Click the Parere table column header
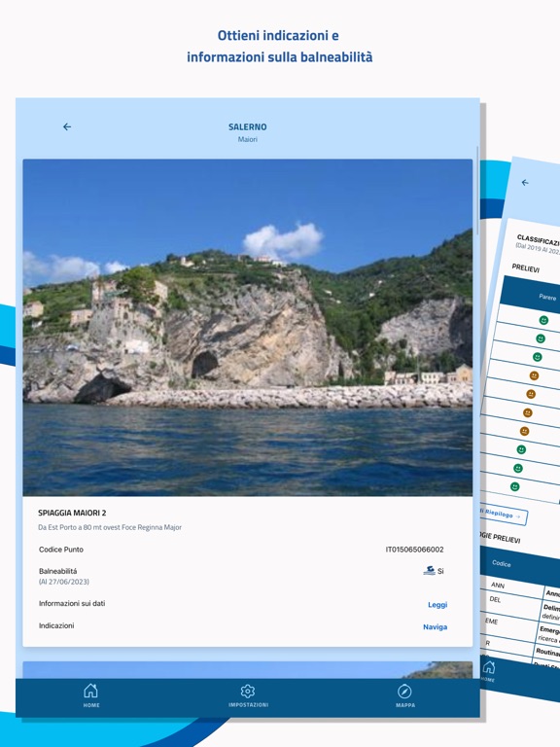This screenshot has width=560, height=747. coord(547,298)
